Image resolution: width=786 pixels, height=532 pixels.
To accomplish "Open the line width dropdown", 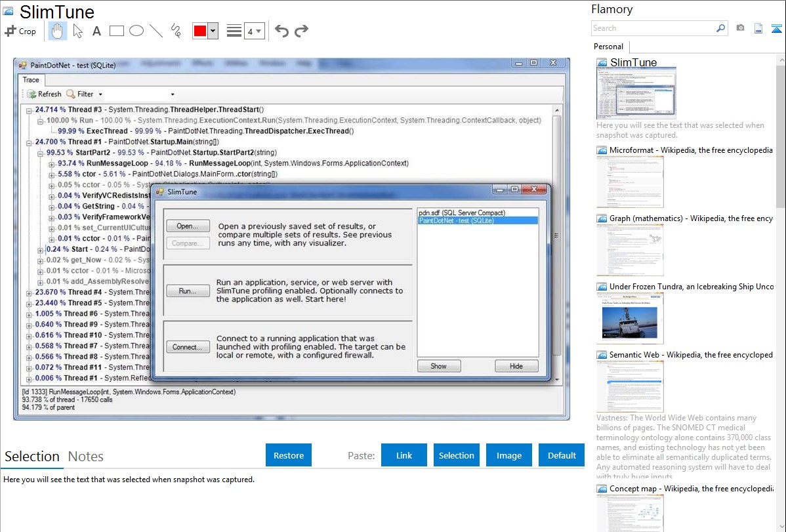I will click(254, 31).
